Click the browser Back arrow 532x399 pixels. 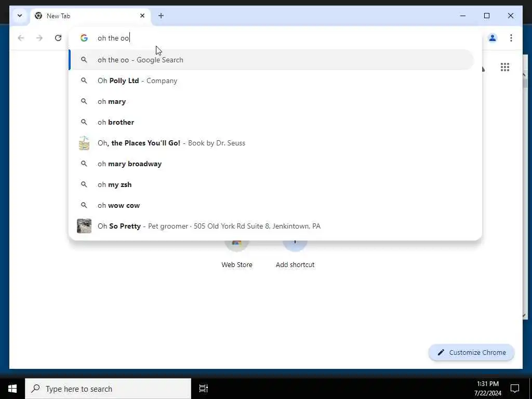(21, 38)
